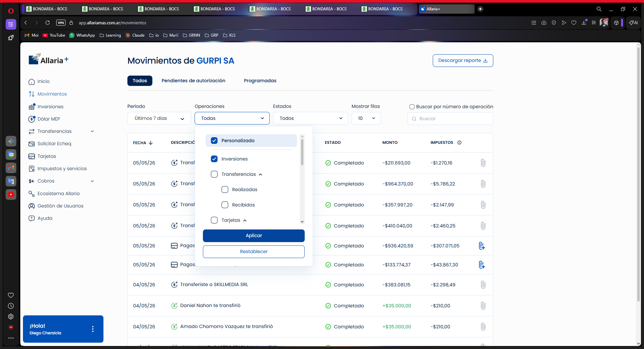Collapse the Tarjetas group in dropdown list

(245, 220)
